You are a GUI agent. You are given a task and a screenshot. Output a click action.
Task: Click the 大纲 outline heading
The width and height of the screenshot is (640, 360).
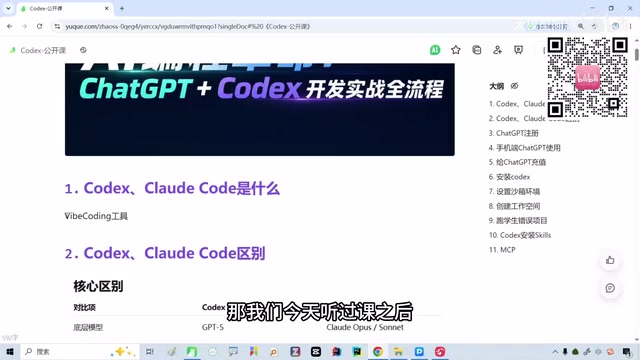(496, 86)
